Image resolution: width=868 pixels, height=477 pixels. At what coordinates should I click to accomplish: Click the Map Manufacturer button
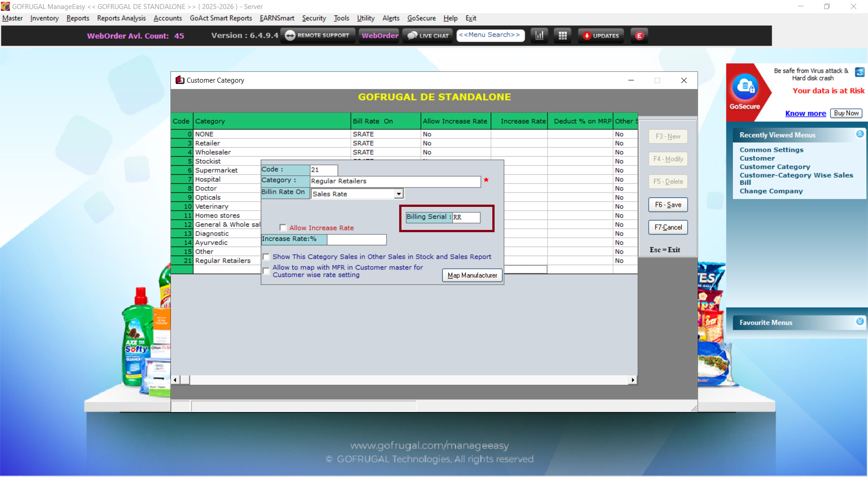pyautogui.click(x=472, y=275)
